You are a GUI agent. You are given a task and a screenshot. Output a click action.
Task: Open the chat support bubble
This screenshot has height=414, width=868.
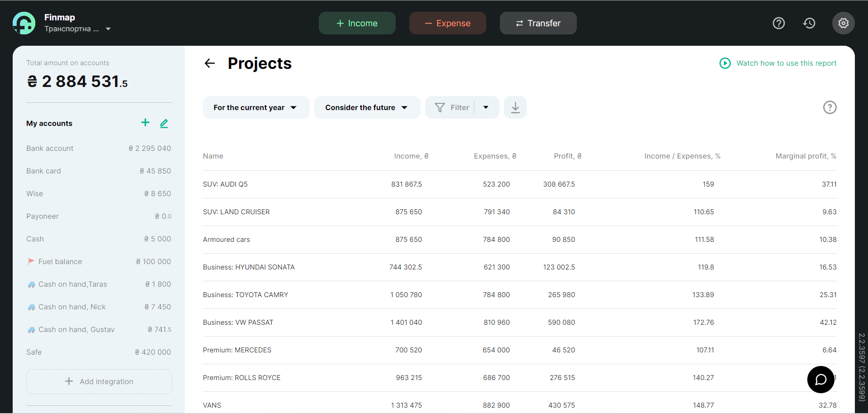(x=820, y=380)
